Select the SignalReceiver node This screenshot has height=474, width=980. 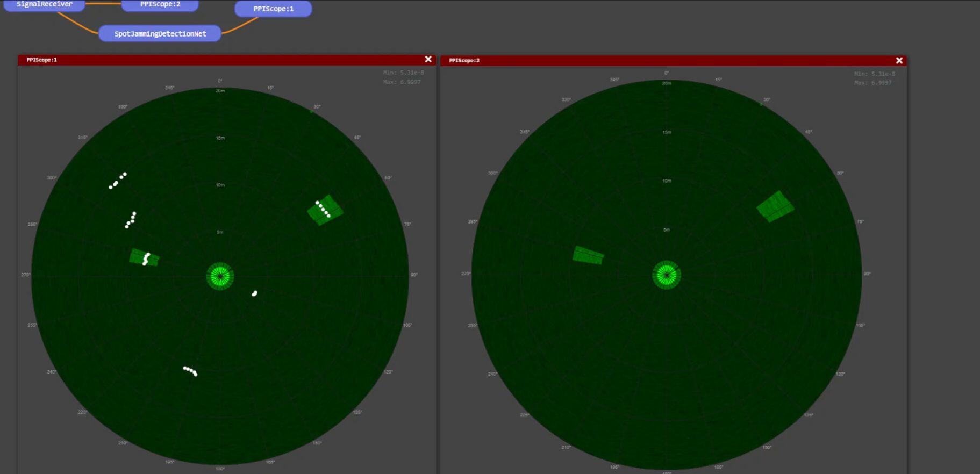click(x=44, y=4)
